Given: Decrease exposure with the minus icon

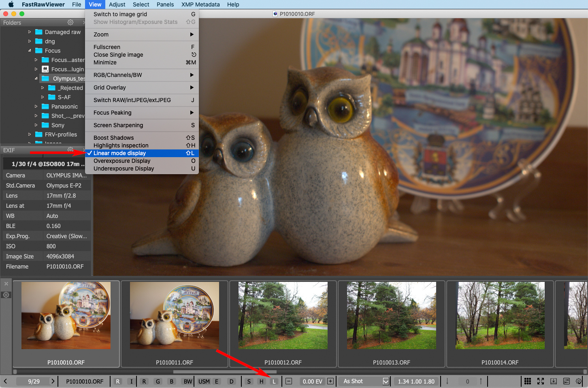Looking at the screenshot, I should click(289, 381).
